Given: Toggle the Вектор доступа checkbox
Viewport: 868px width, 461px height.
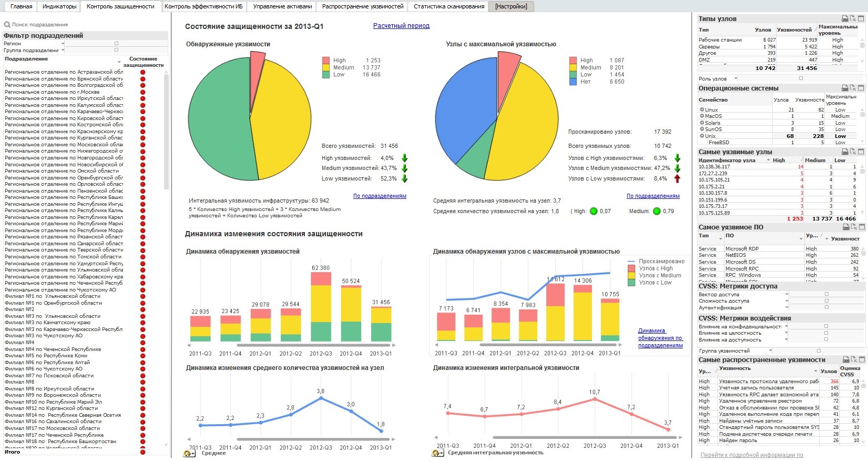Looking at the screenshot, I should 826,294.
